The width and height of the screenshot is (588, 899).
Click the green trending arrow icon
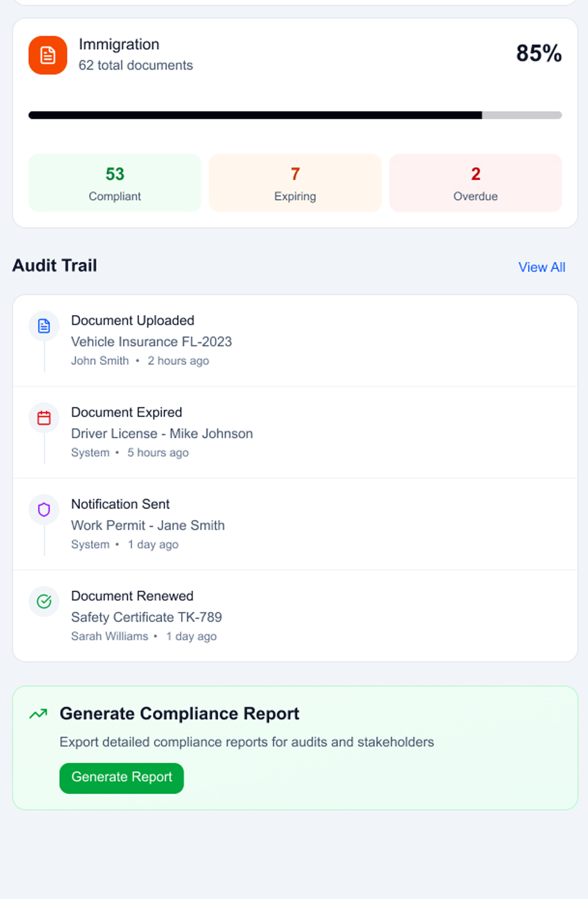[39, 714]
